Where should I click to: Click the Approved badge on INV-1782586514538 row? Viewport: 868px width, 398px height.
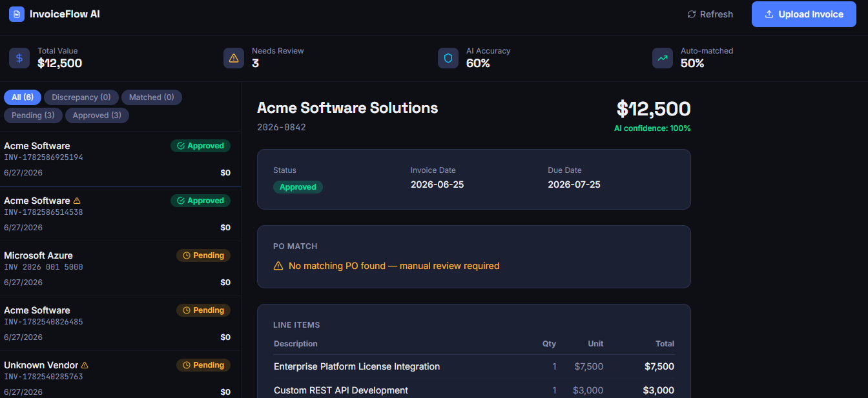pyautogui.click(x=200, y=201)
